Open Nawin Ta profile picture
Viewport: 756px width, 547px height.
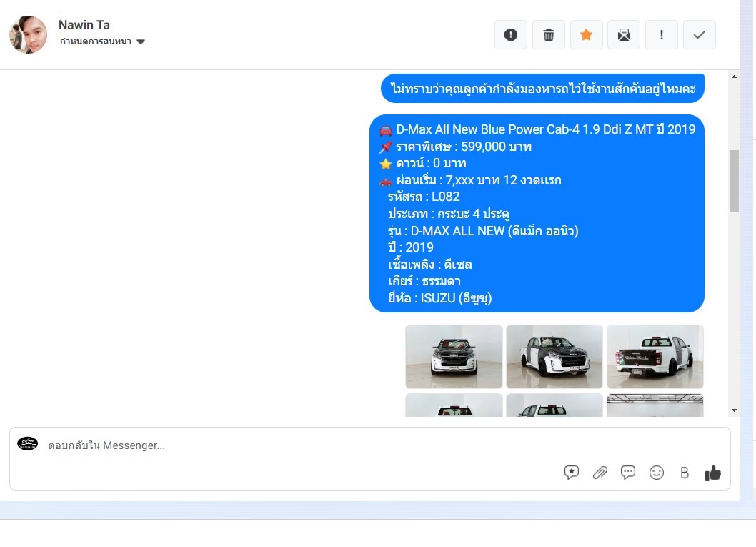29,35
